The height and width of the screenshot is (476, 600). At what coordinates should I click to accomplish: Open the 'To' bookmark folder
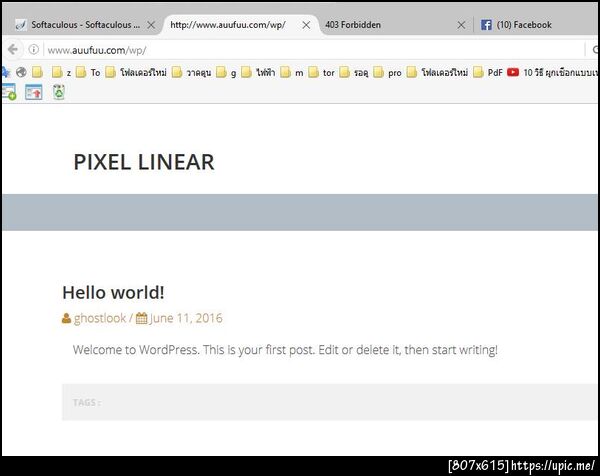point(88,72)
